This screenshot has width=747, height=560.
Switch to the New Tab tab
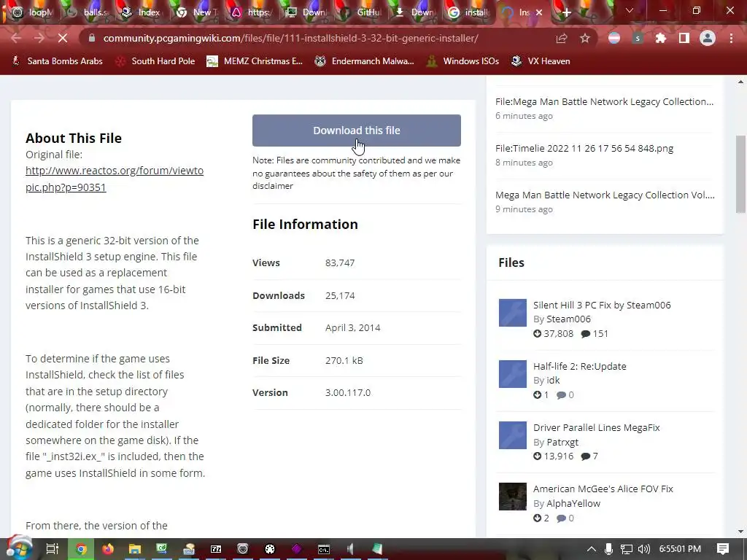pyautogui.click(x=196, y=12)
